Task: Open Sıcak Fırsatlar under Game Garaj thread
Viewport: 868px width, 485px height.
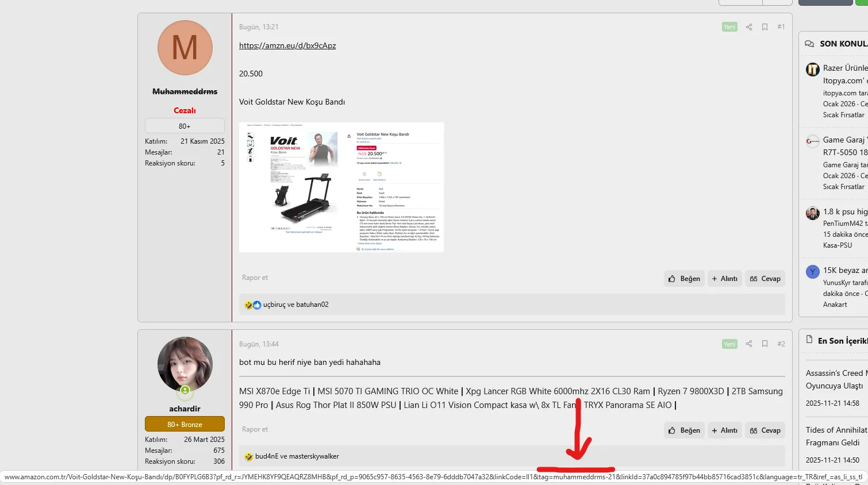Action: tap(844, 187)
